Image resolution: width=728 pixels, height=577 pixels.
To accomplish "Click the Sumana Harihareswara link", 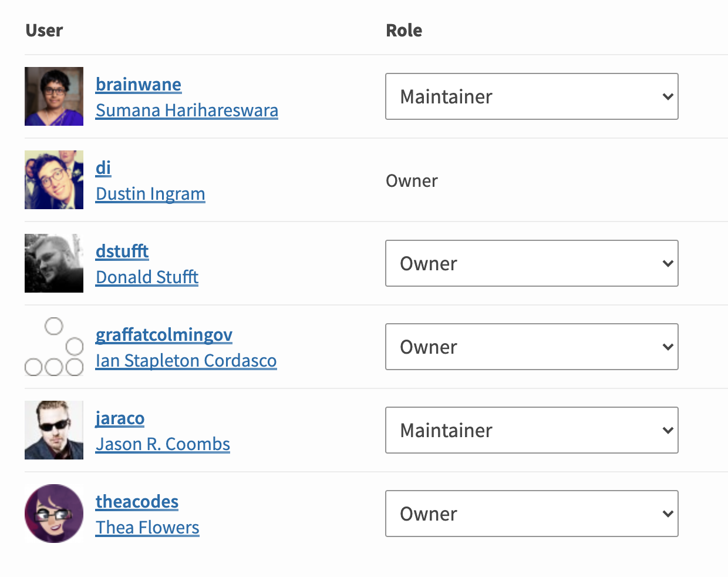I will pyautogui.click(x=187, y=110).
